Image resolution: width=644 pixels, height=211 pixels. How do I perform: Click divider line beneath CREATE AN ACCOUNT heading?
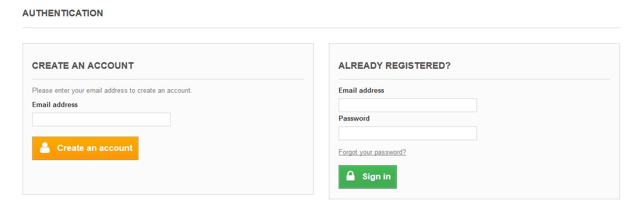coord(168,79)
